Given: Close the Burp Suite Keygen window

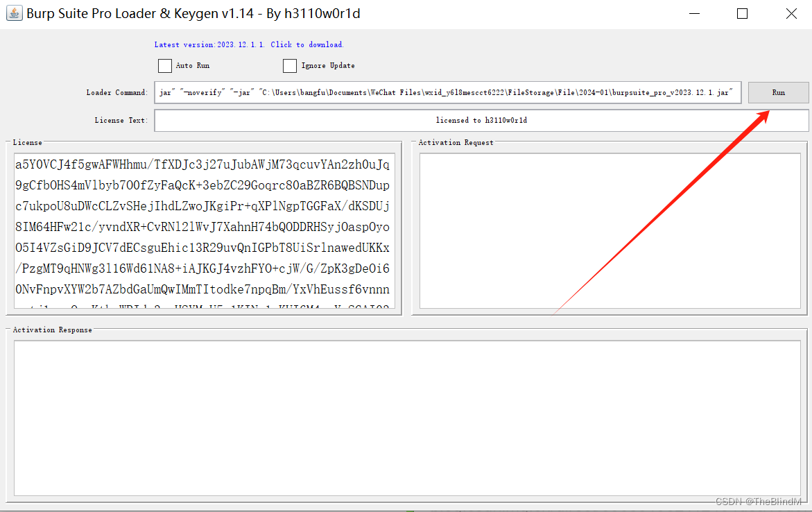Looking at the screenshot, I should pos(791,13).
